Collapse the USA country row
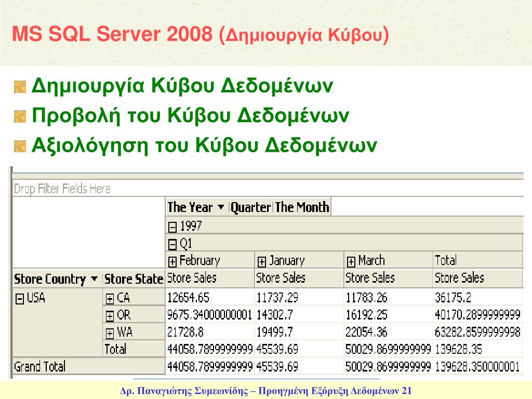This screenshot has width=532, height=399. pos(20,299)
